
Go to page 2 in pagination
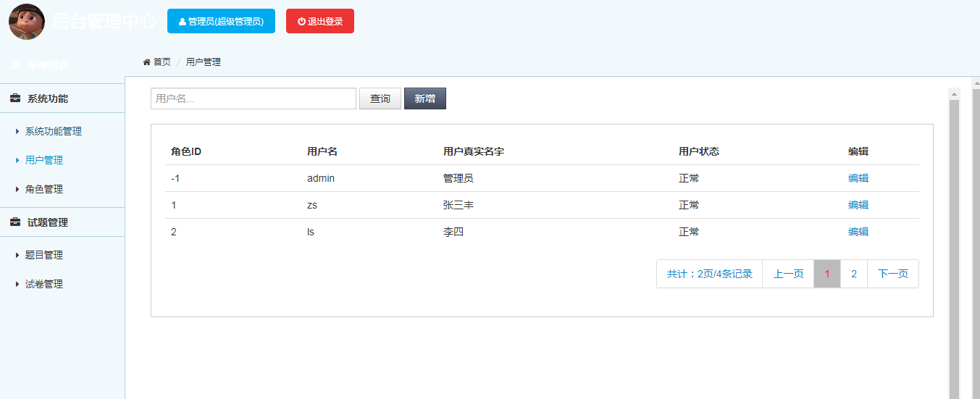(854, 274)
